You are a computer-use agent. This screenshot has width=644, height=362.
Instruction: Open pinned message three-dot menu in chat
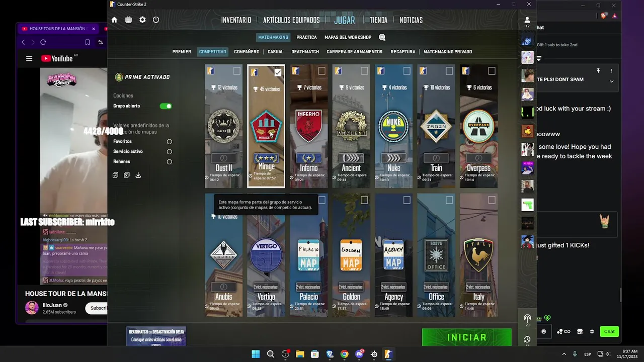click(x=612, y=71)
